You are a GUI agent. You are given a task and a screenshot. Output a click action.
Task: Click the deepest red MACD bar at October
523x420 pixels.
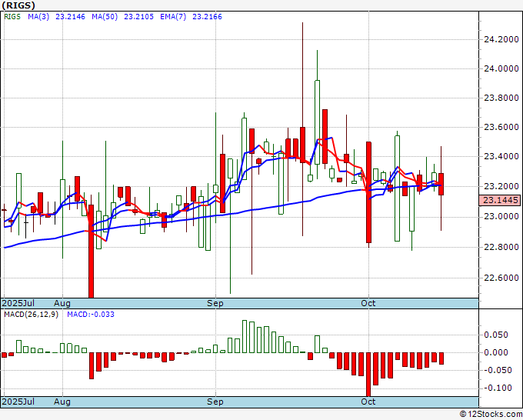click(368, 375)
